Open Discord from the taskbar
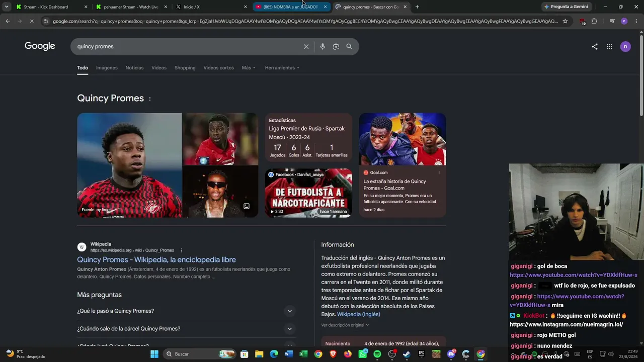Image resolution: width=644 pixels, height=362 pixels. [451, 354]
